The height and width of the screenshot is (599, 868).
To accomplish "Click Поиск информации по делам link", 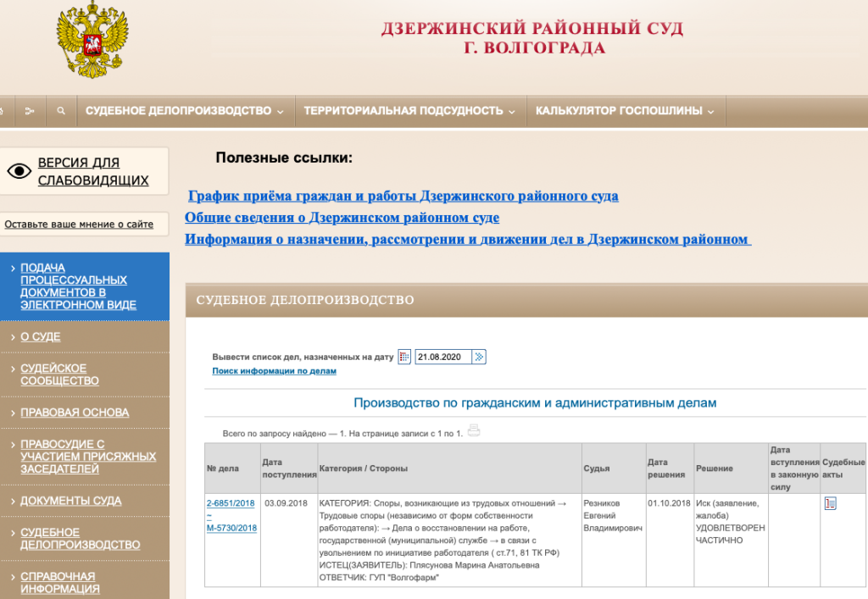I will [274, 371].
